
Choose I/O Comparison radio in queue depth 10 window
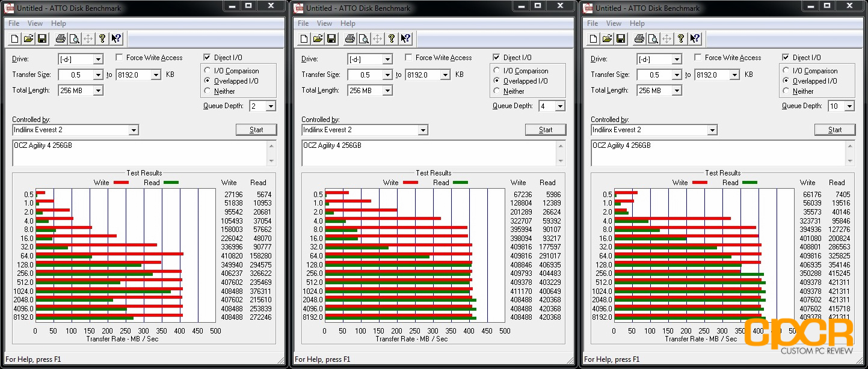click(787, 71)
